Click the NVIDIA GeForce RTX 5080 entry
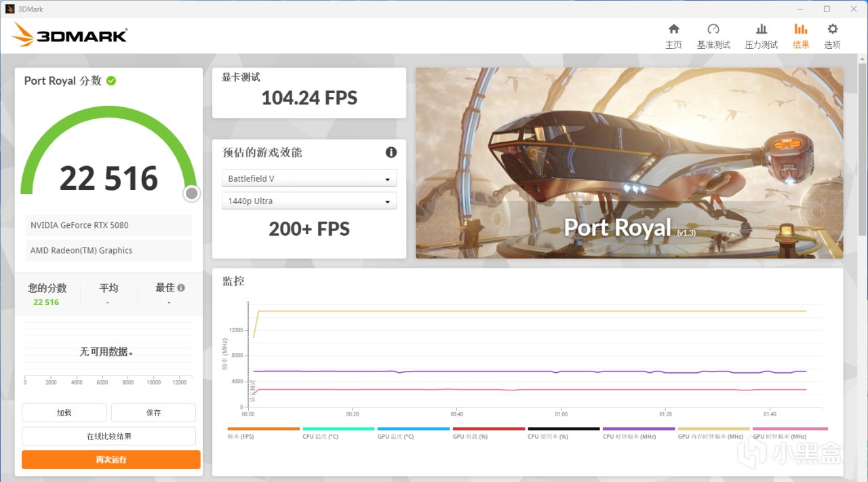 (x=108, y=225)
